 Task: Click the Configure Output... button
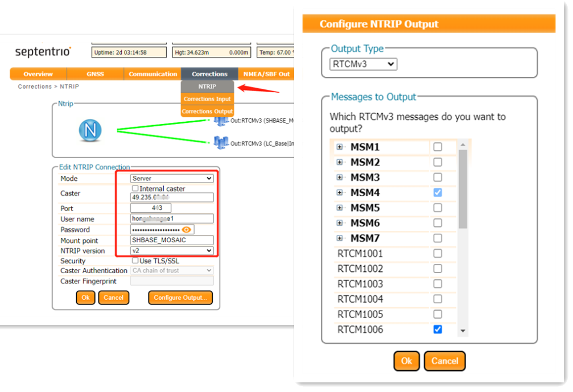point(180,298)
